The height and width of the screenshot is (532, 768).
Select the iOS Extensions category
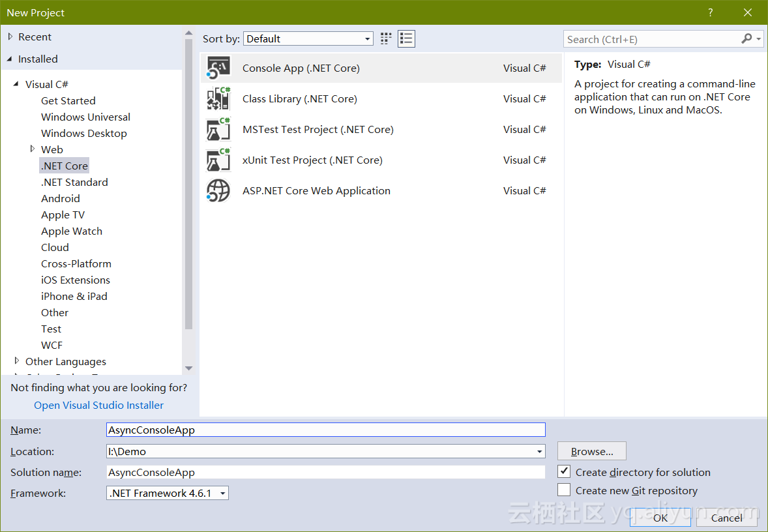[76, 280]
